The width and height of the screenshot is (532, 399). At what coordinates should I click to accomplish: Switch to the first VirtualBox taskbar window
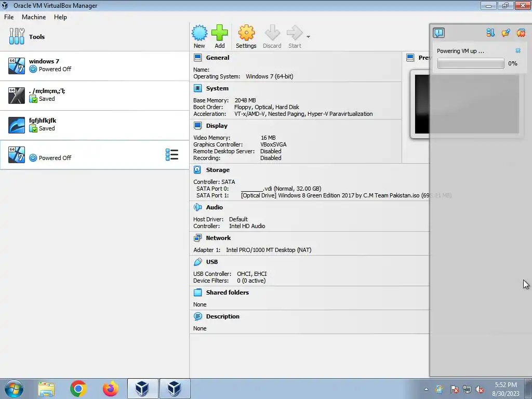(142, 389)
